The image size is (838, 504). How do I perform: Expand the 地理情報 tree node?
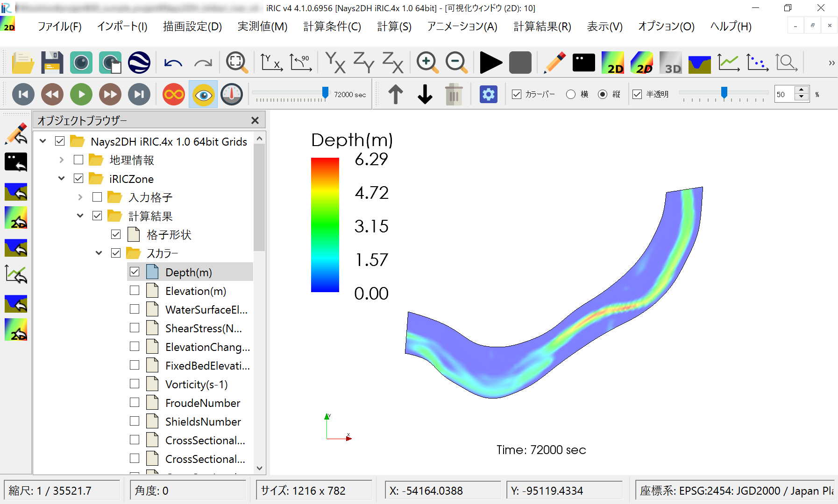click(62, 160)
